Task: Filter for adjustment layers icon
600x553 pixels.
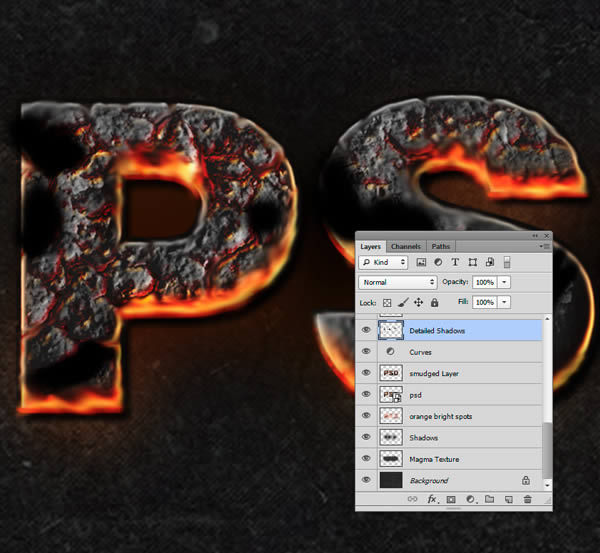Action: point(438,262)
